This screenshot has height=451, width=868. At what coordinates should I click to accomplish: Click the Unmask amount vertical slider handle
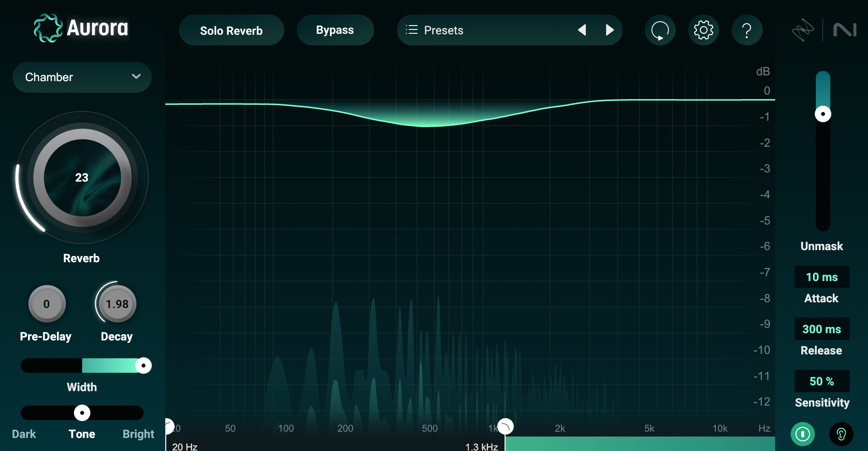[x=823, y=114]
